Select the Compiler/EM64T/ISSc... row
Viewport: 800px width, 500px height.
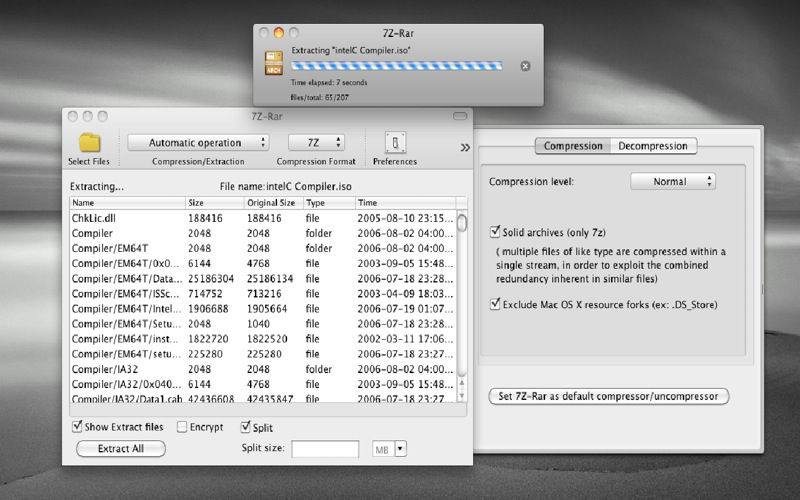(x=263, y=294)
